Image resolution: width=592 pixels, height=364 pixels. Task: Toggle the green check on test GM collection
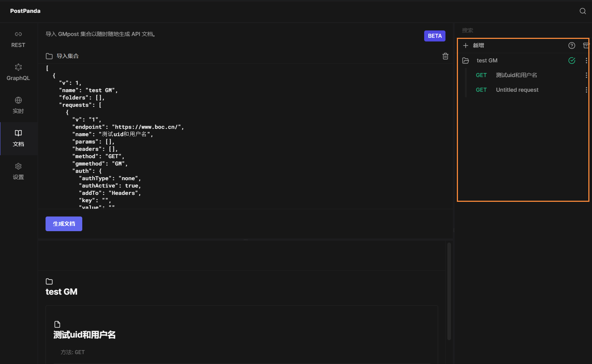coord(571,60)
